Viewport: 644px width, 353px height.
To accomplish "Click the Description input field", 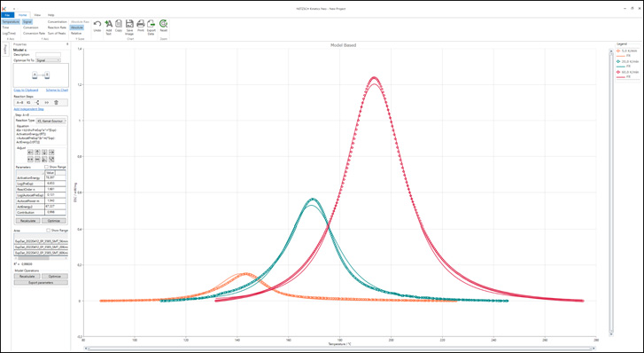I will (x=48, y=54).
